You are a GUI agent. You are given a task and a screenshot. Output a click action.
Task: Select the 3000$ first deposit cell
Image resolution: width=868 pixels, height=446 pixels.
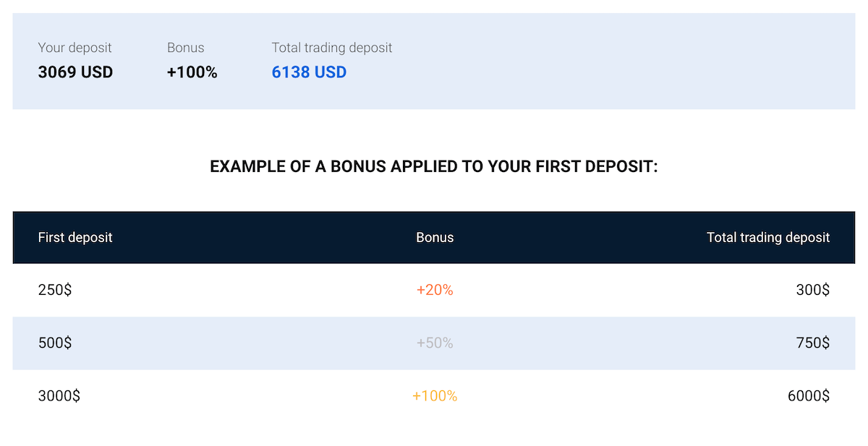click(59, 396)
